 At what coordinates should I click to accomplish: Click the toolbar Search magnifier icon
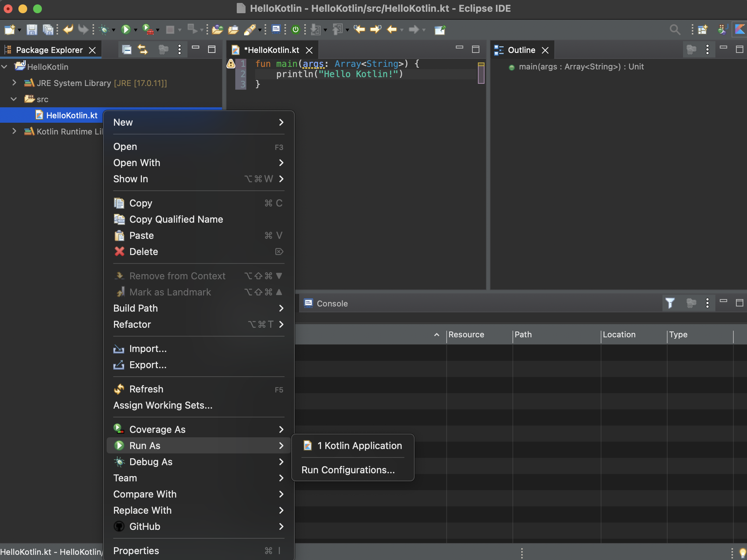[x=675, y=29]
